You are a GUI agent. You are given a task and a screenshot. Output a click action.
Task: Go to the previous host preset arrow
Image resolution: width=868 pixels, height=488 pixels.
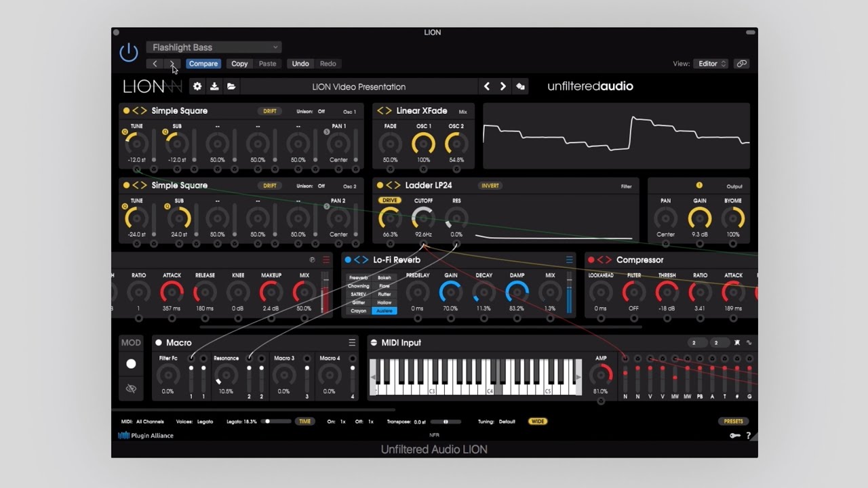155,64
